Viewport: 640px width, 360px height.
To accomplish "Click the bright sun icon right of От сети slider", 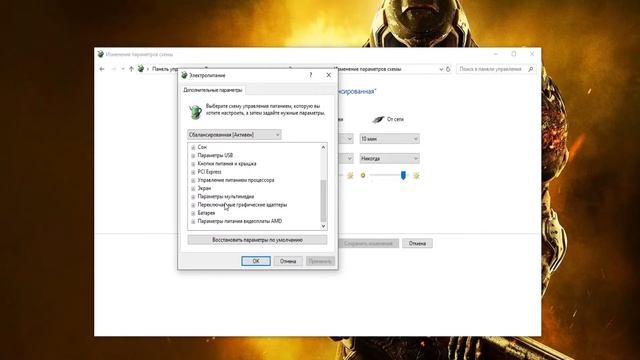I will tap(416, 176).
